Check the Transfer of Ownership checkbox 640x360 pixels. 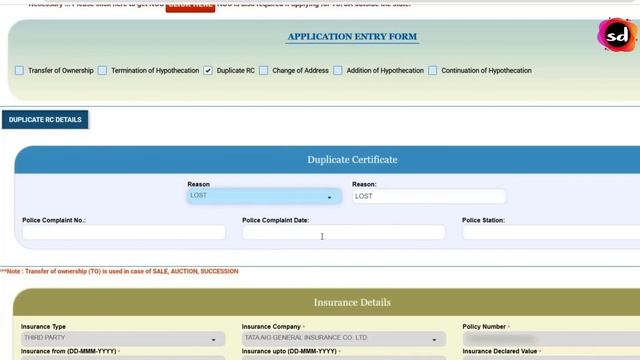19,71
